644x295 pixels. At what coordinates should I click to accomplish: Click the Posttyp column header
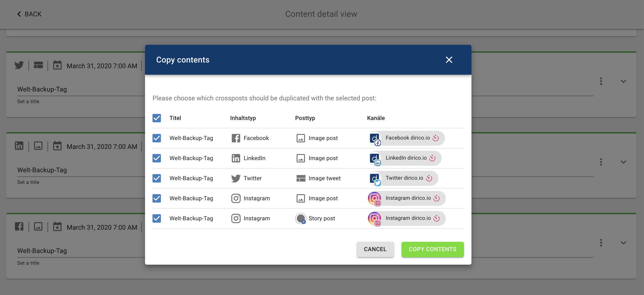tap(305, 118)
